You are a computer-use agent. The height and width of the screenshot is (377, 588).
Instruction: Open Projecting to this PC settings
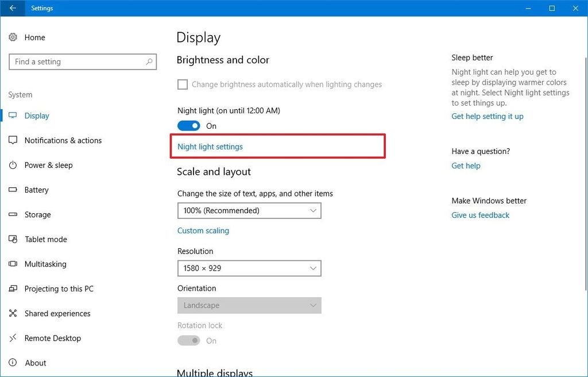[x=58, y=288]
